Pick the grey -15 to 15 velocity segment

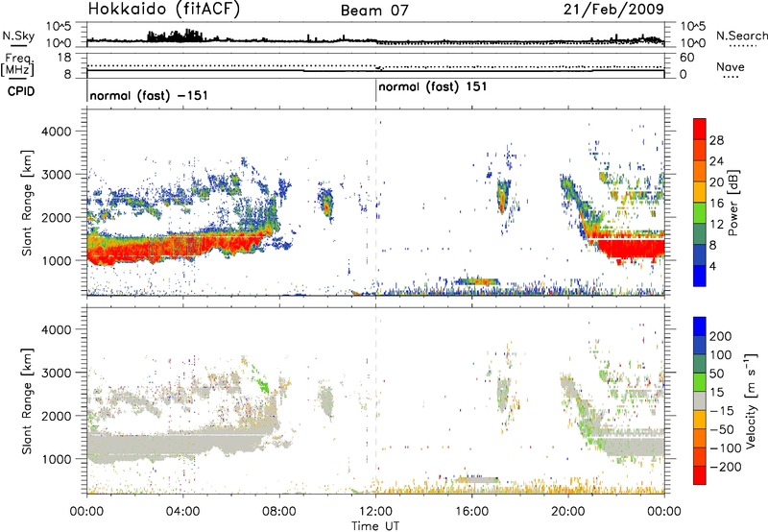700,401
